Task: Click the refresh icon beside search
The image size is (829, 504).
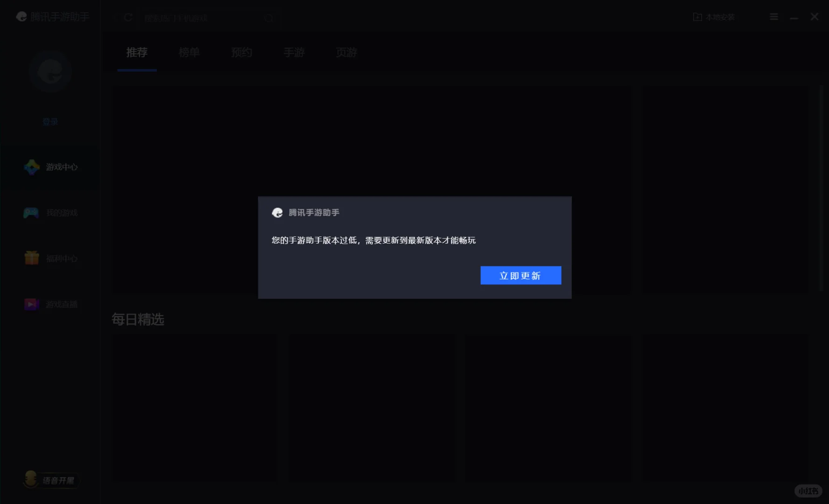Action: tap(127, 18)
